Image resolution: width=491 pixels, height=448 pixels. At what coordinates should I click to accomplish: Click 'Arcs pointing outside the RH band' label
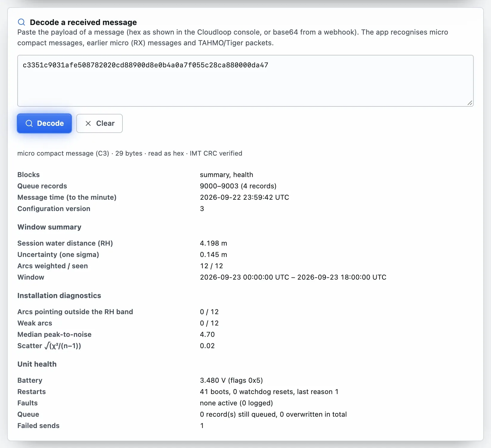click(75, 312)
